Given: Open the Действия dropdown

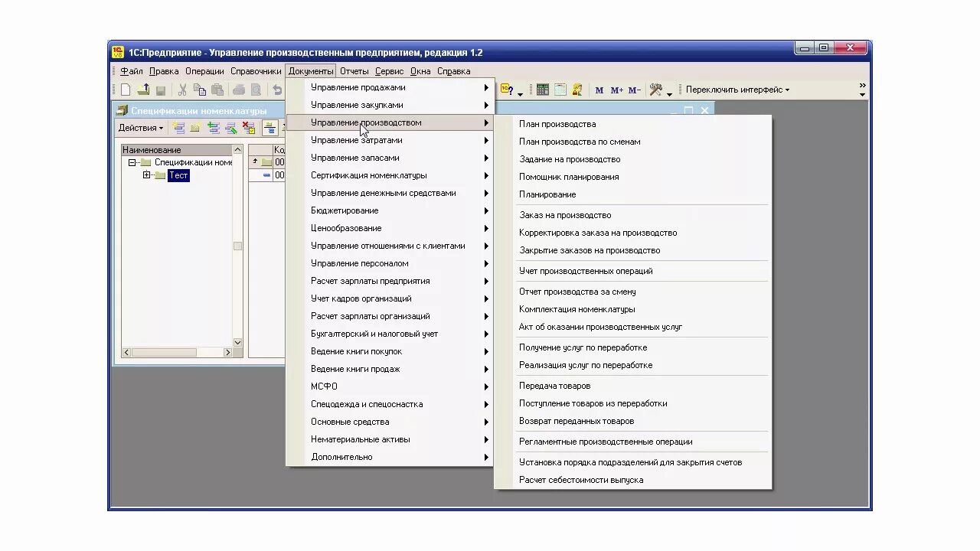Looking at the screenshot, I should (141, 128).
